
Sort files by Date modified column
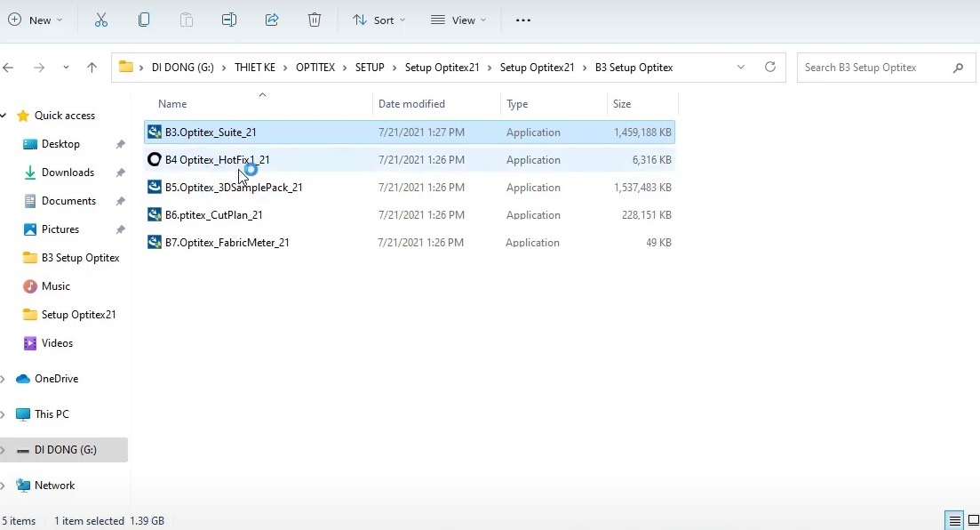pos(411,104)
